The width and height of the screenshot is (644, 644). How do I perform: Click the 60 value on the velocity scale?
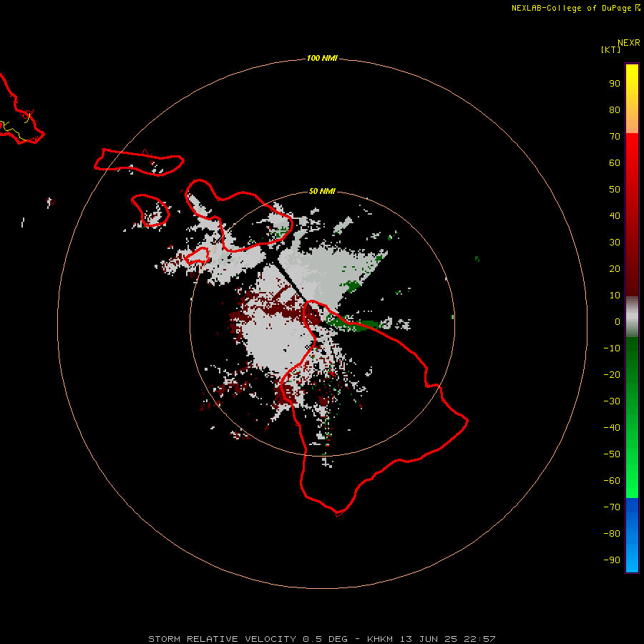point(615,163)
